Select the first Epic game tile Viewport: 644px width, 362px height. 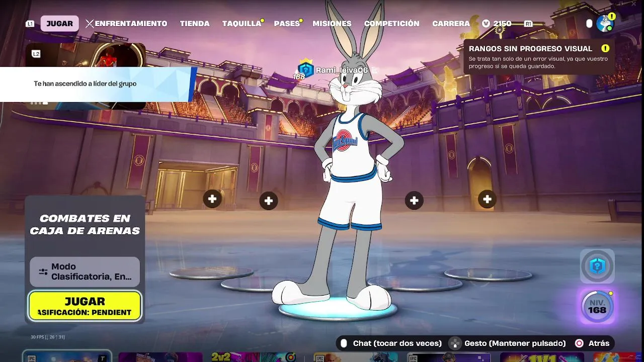coord(67,356)
